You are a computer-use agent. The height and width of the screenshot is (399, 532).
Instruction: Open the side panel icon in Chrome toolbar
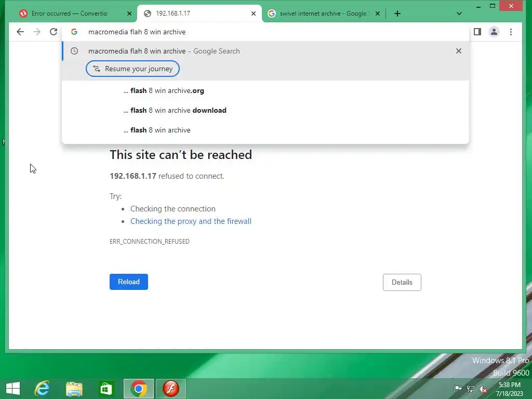pyautogui.click(x=477, y=32)
